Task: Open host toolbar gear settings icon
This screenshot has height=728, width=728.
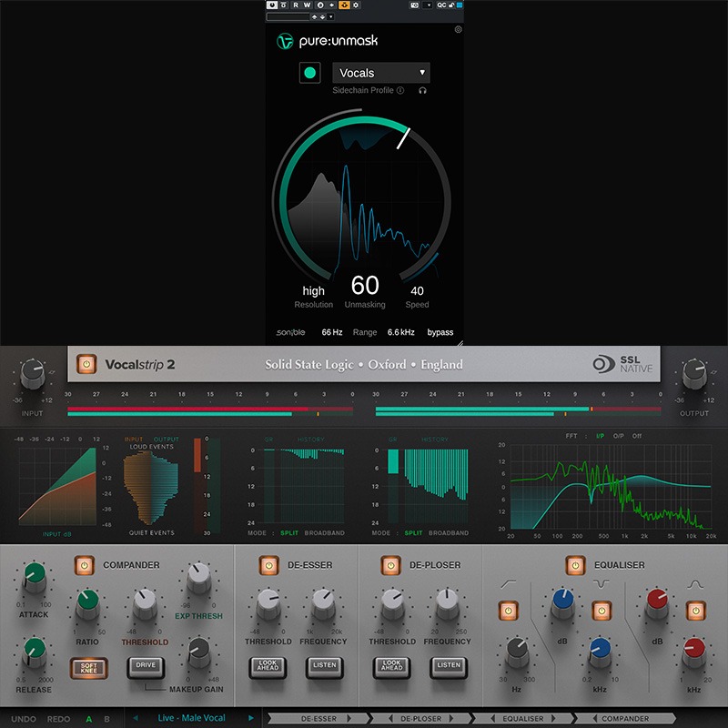Action: pos(356,5)
